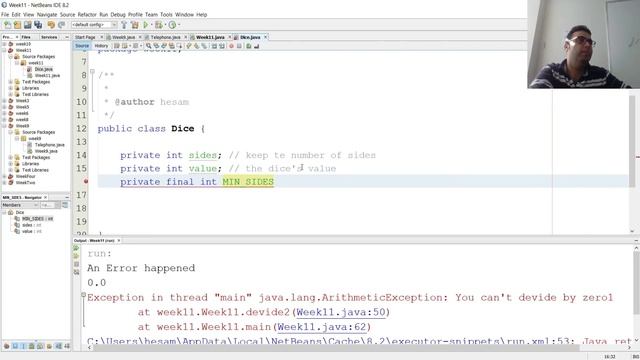Click the editor vertical scrollbar
The width and height of the screenshot is (640, 360).
point(632,141)
